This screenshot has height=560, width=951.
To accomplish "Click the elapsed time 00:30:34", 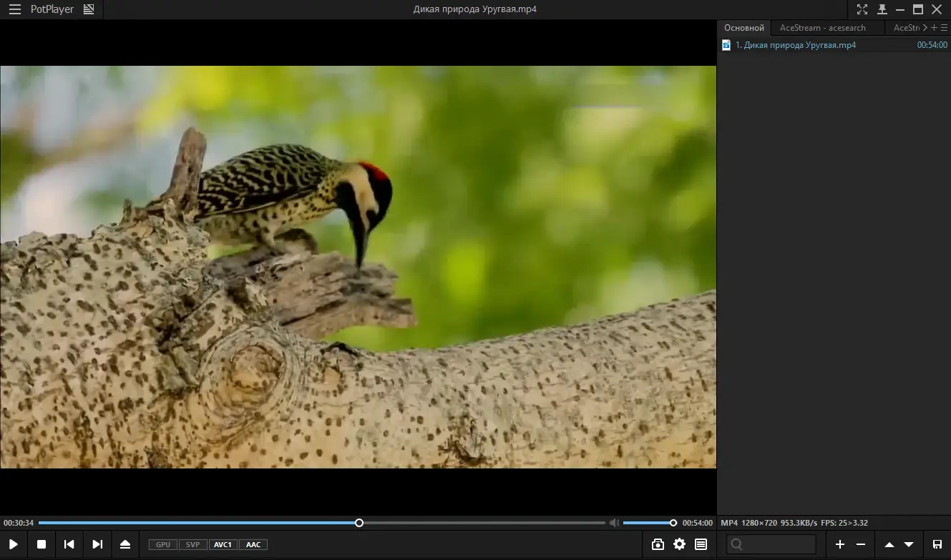I will point(19,523).
